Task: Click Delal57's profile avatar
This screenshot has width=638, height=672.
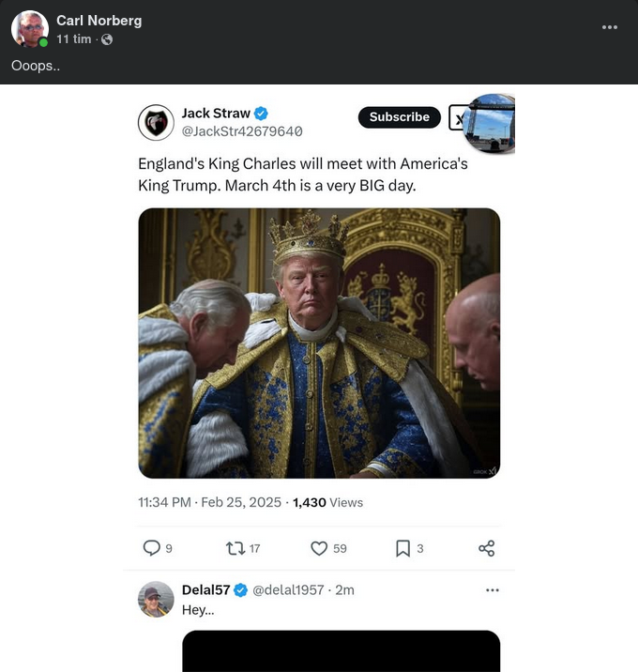Action: [x=156, y=599]
